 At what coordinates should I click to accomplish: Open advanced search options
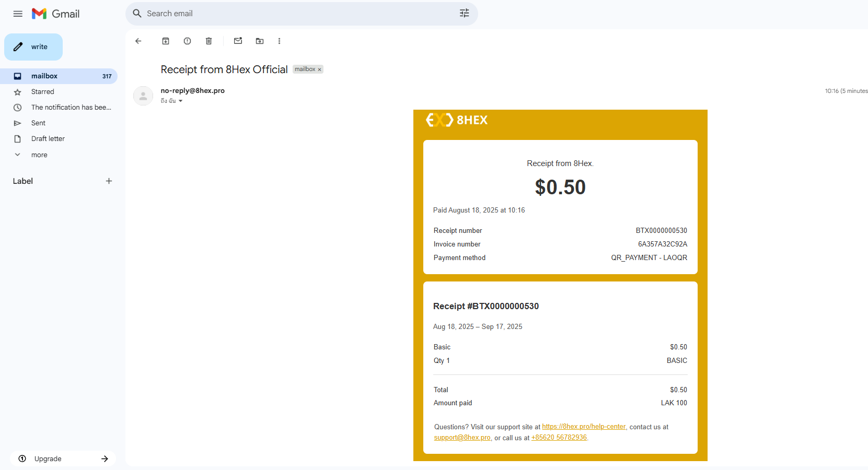pos(464,14)
